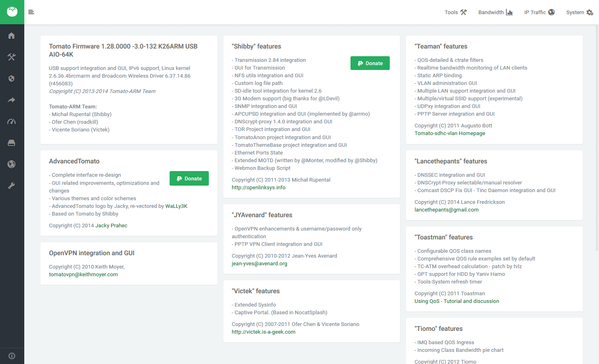Click the "Victek" features heading

tap(256, 291)
